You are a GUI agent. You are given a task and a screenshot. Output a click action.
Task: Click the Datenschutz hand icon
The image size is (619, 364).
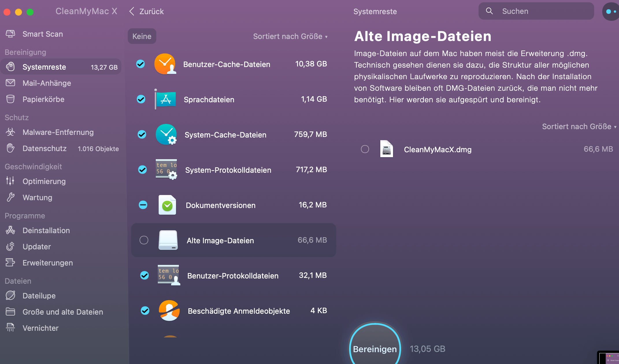tap(10, 148)
